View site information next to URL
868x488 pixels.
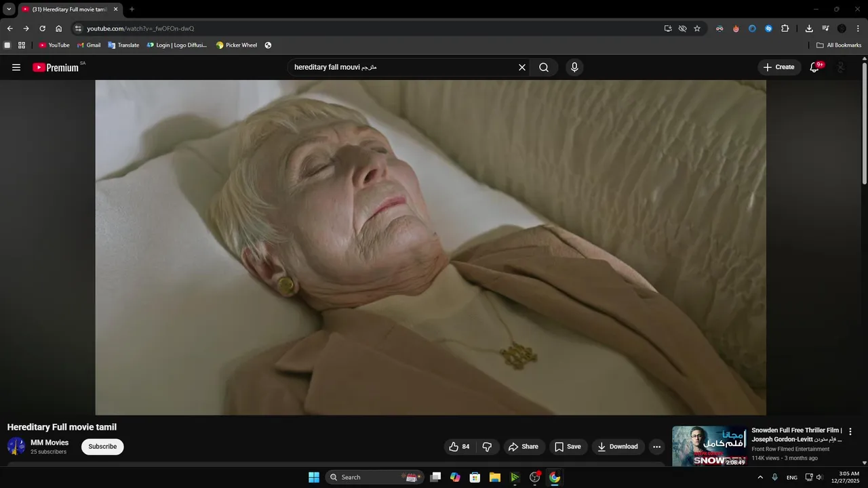click(78, 28)
